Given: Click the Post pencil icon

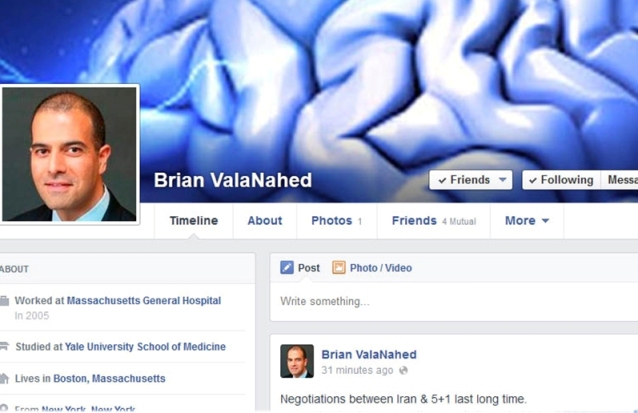Looking at the screenshot, I should pos(287,268).
